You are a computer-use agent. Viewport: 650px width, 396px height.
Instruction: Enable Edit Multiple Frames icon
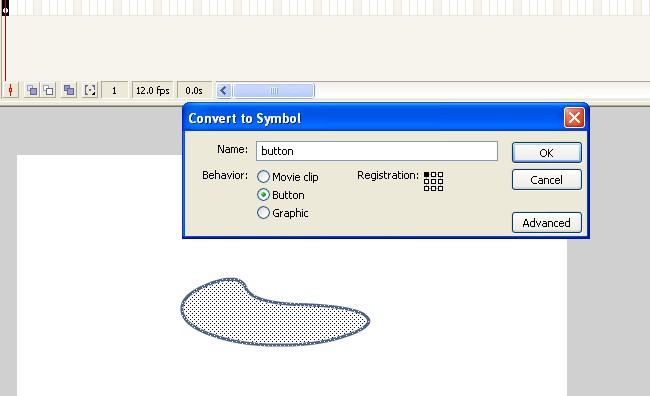click(x=69, y=90)
